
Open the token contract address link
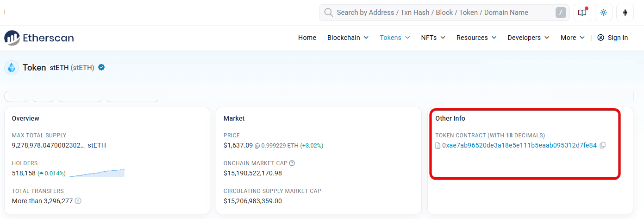point(519,145)
